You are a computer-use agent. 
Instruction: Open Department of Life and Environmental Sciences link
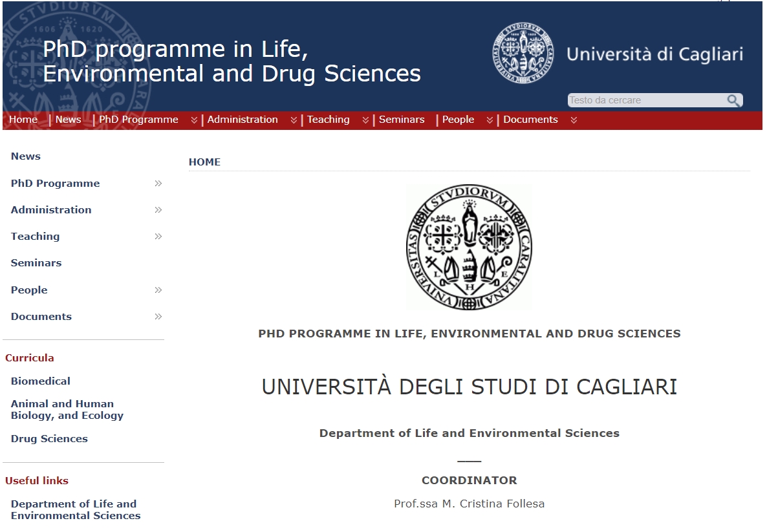pyautogui.click(x=75, y=509)
